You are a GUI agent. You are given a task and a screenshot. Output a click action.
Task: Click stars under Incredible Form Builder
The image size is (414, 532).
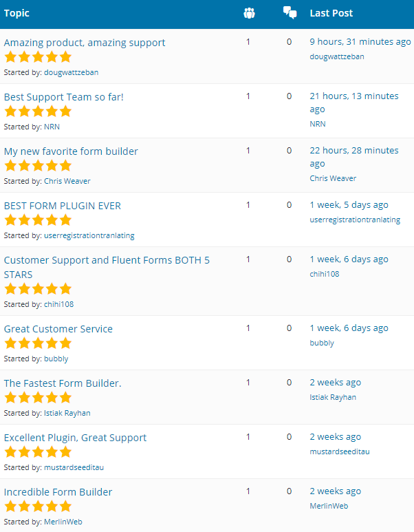tap(38, 507)
